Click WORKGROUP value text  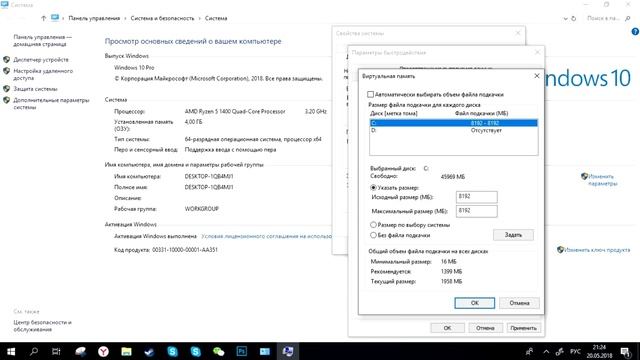point(202,209)
